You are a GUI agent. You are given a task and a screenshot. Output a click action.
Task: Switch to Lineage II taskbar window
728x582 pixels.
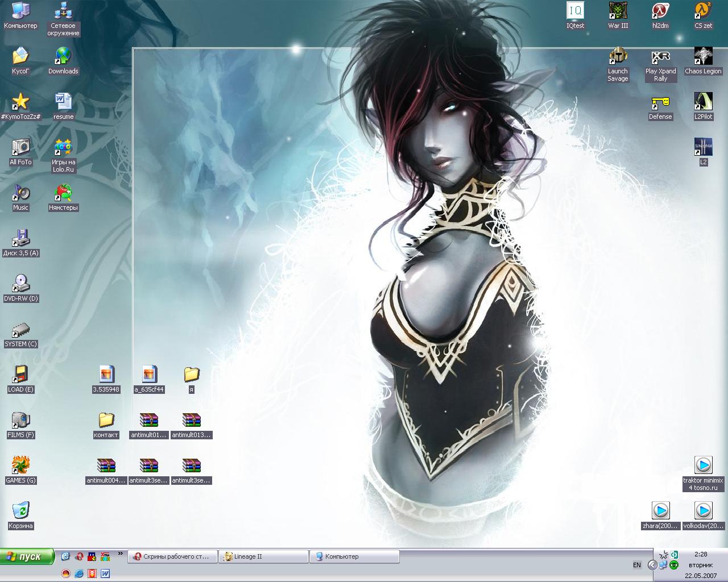(x=263, y=556)
